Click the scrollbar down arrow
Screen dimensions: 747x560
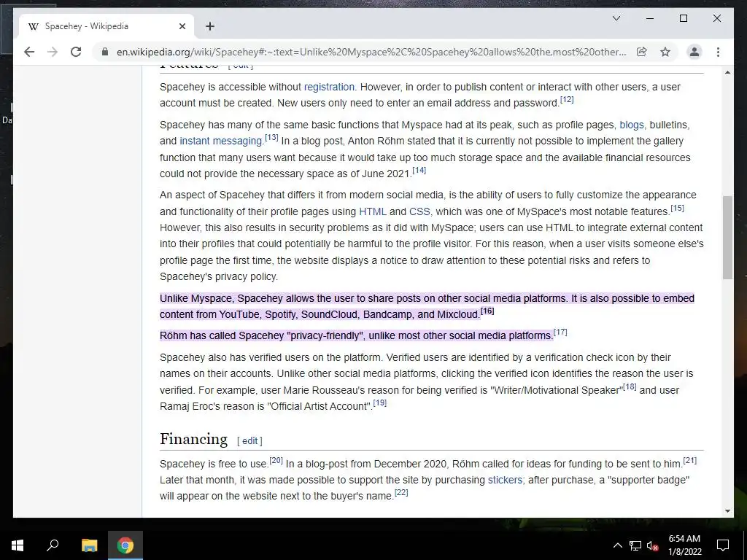tap(727, 511)
